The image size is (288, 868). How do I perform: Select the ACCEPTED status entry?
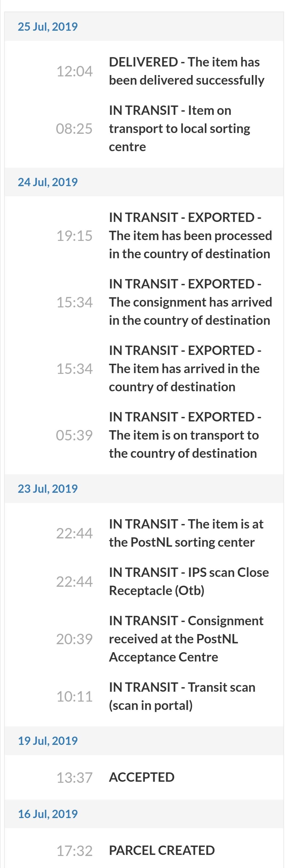tap(144, 777)
